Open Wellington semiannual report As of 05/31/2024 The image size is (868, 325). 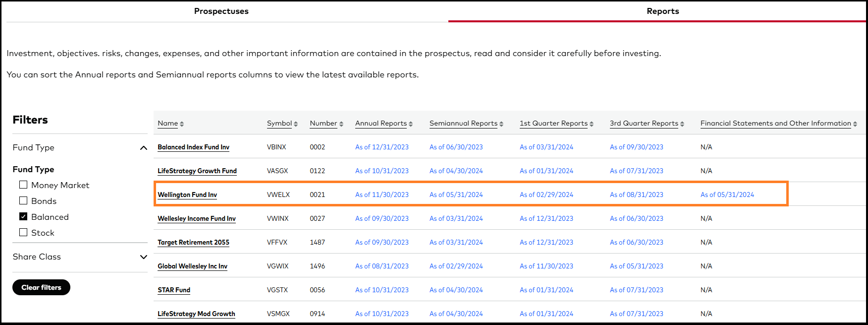(456, 195)
